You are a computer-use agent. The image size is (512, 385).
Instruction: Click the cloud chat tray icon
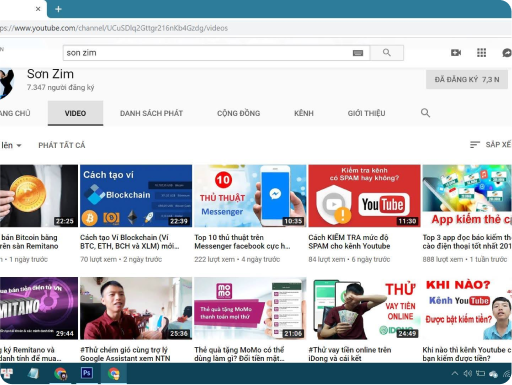coord(493,374)
